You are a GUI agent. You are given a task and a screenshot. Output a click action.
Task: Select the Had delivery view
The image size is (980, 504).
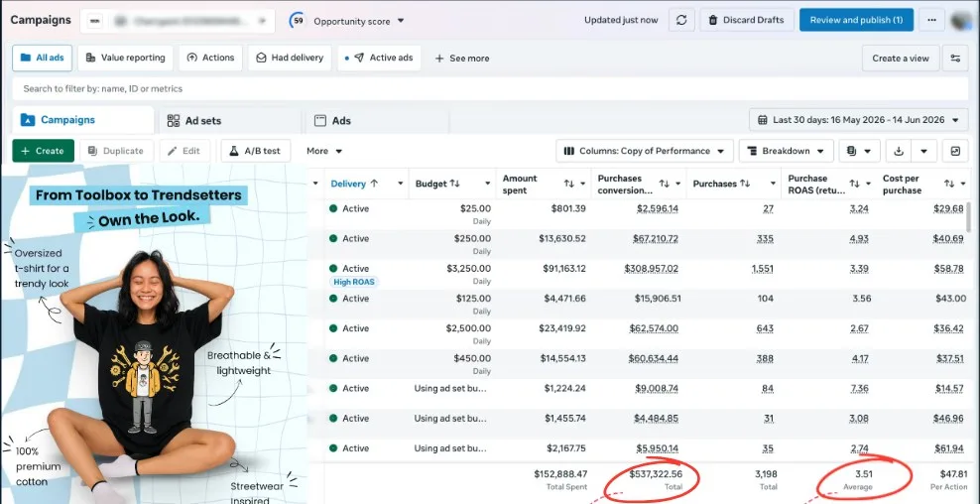290,58
